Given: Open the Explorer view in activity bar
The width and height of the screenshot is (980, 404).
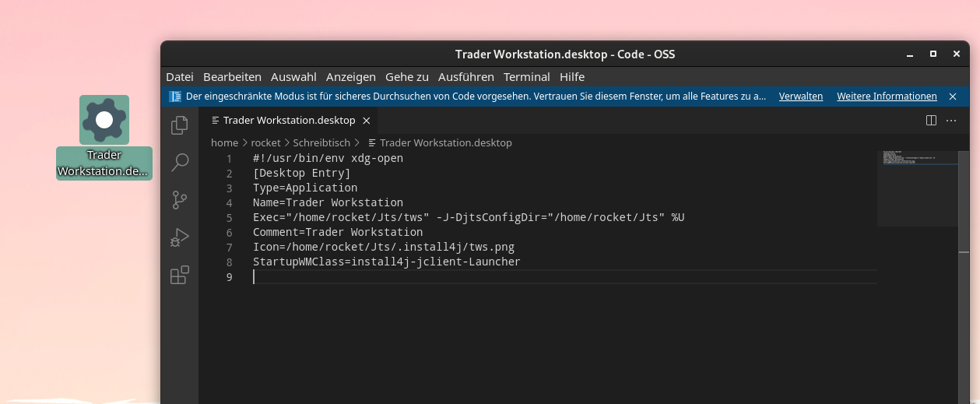Looking at the screenshot, I should point(180,125).
